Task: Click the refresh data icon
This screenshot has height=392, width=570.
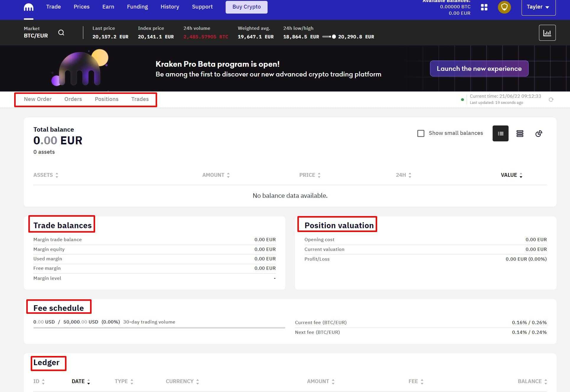Action: point(551,100)
